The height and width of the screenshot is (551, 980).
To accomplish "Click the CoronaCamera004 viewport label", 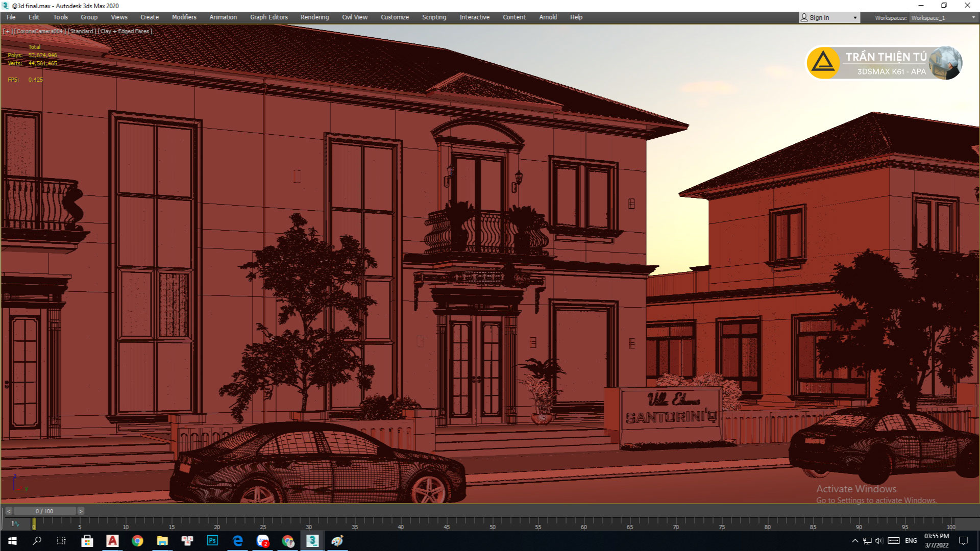I will pyautogui.click(x=40, y=31).
